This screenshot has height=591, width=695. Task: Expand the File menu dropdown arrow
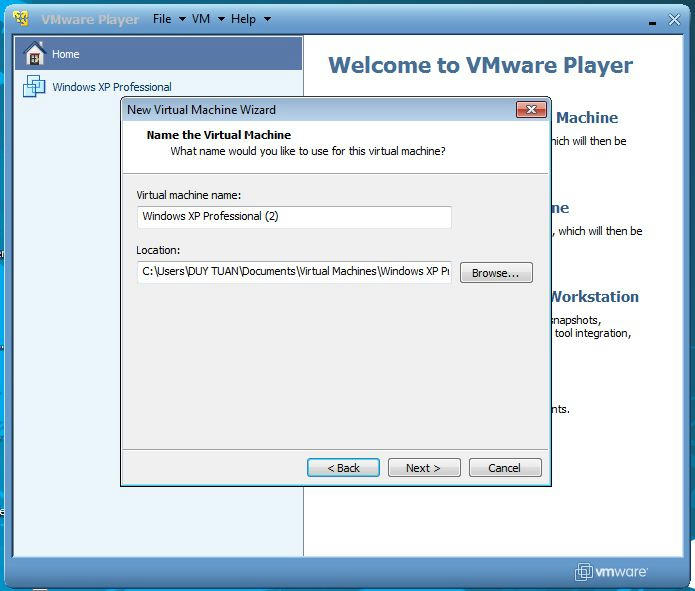tap(182, 20)
